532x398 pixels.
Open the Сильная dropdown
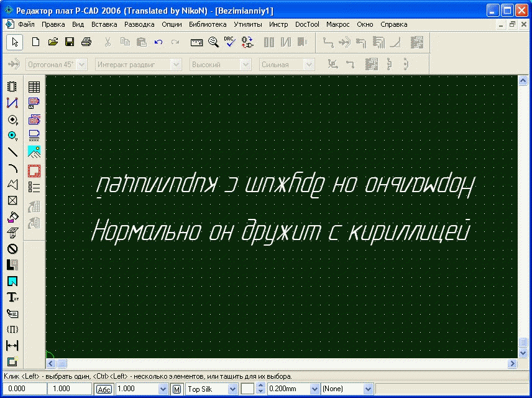(x=309, y=65)
